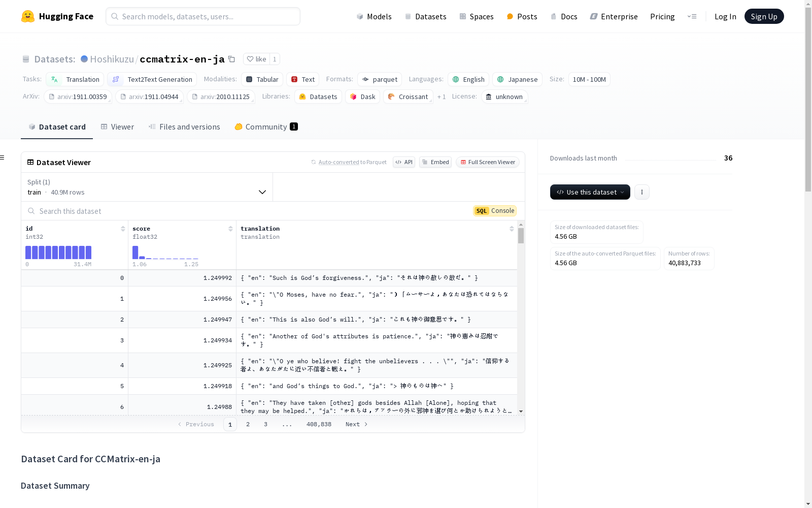Screen dimensions: 812x508
Task: Click the 'This is also God's will' row
Action: coord(269,320)
